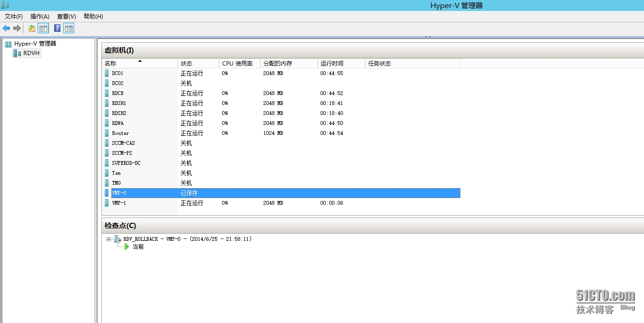Select the SCCM-CAS virtual machine name
Image resolution: width=644 pixels, height=323 pixels.
tap(123, 143)
